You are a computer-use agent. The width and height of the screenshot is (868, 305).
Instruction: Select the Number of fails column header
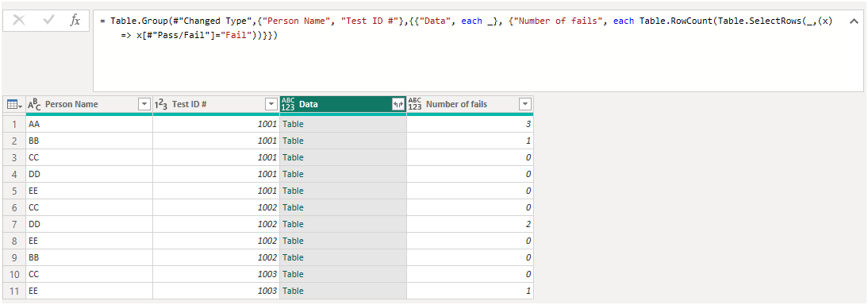(470, 104)
